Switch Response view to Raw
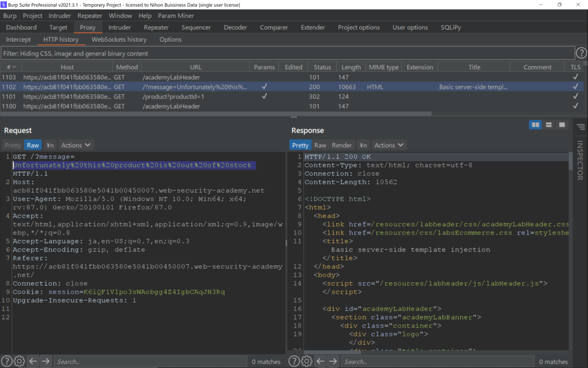This screenshot has height=368, width=588. (x=320, y=145)
